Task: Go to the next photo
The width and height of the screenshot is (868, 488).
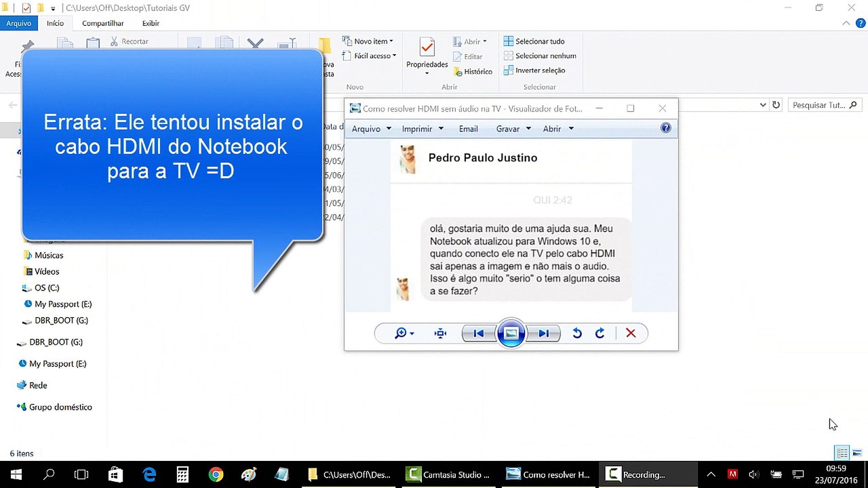Action: (x=544, y=333)
